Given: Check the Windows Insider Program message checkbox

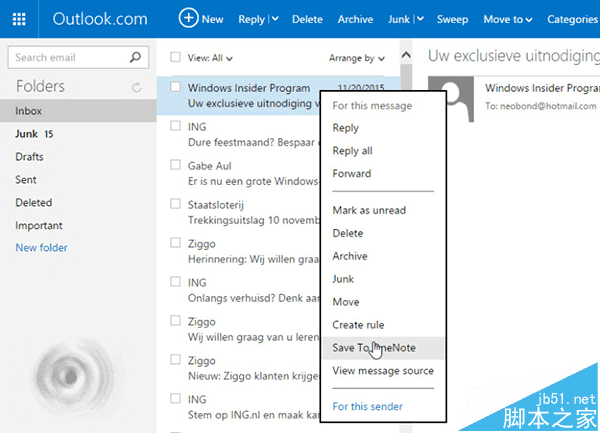Looking at the screenshot, I should pos(175,87).
